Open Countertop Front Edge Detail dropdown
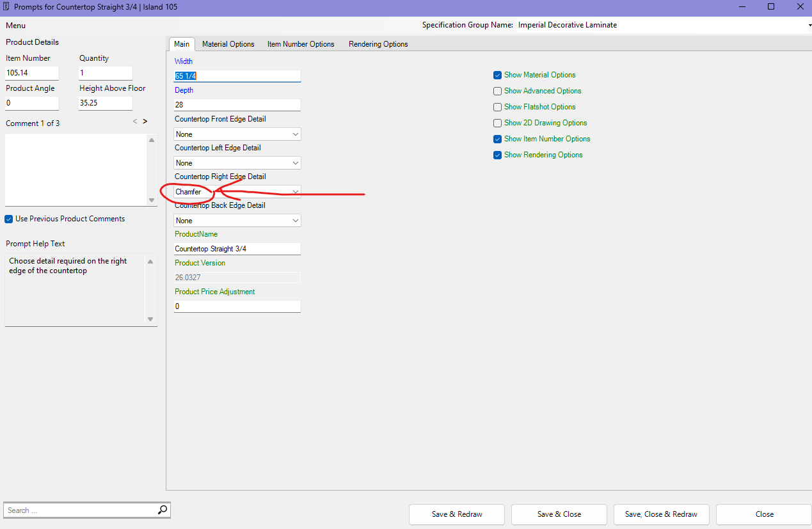The image size is (812, 529). tap(237, 134)
